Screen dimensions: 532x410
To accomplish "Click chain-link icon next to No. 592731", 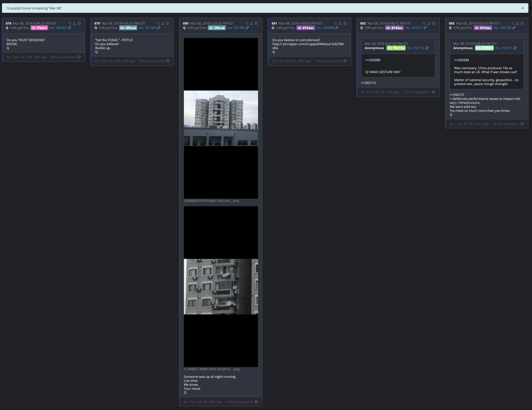I will point(515,48).
